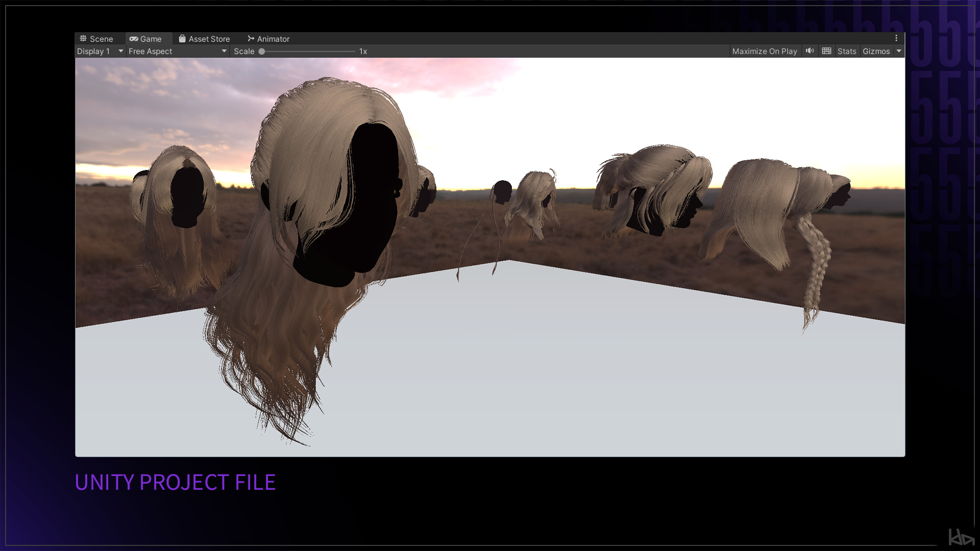Open the Asset Store tab

209,39
